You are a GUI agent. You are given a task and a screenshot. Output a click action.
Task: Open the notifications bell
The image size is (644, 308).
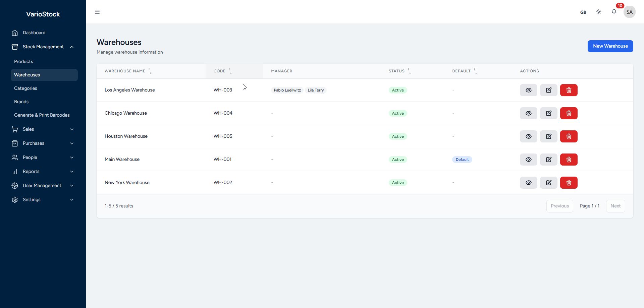(614, 12)
